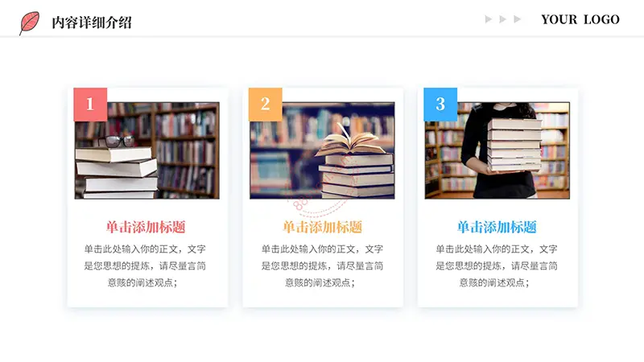The width and height of the screenshot is (644, 362).
Task: Edit body text under the blue heading
Action: [497, 266]
